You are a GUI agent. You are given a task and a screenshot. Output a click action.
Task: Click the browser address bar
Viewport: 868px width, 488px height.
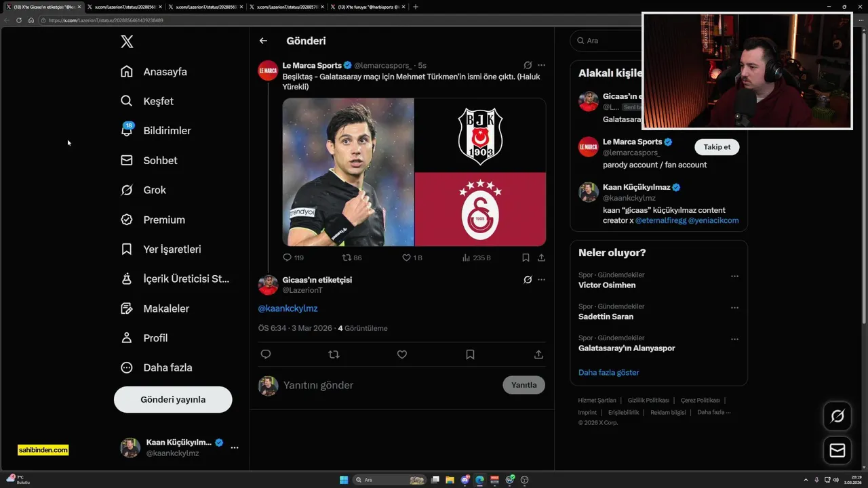339,20
